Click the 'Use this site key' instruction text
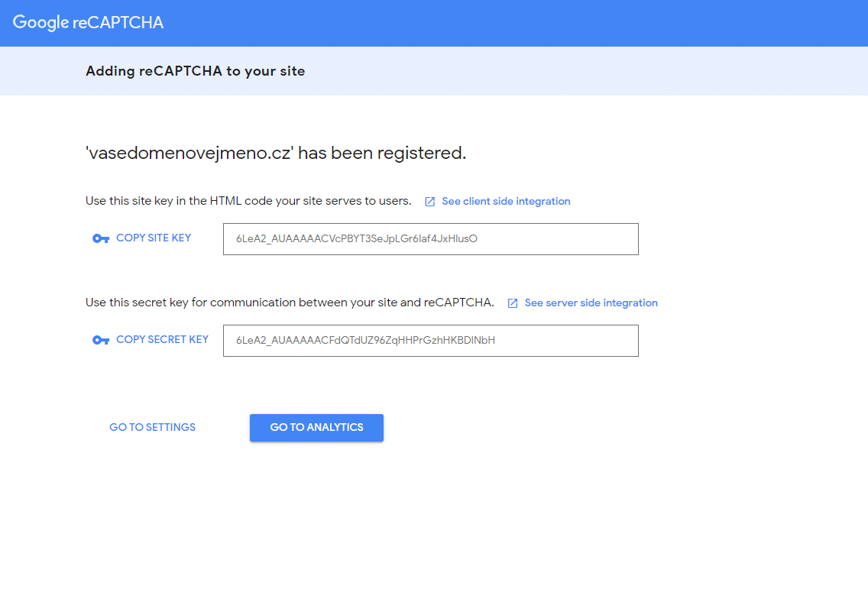This screenshot has height=602, width=868. 248,201
